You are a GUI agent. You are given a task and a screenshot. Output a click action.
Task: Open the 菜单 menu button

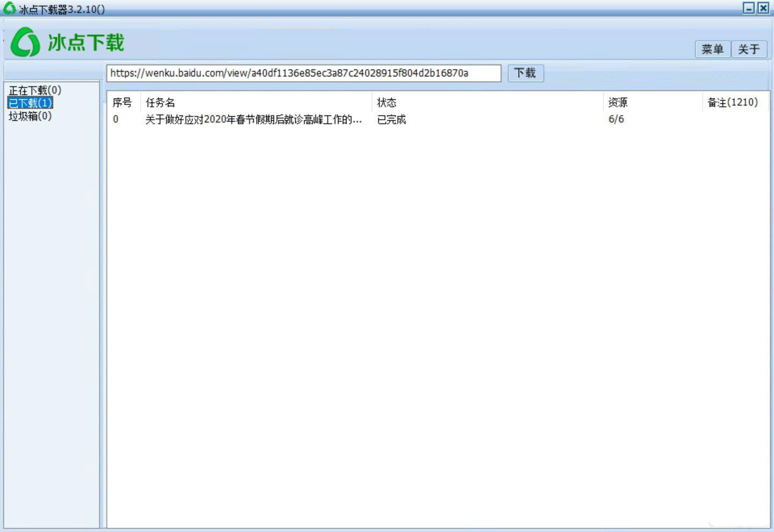713,49
